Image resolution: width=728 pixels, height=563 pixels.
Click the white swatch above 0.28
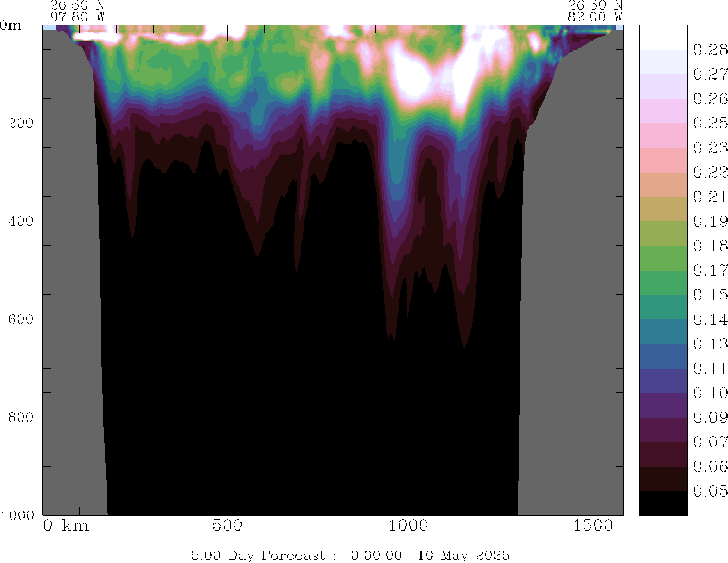[x=663, y=37]
